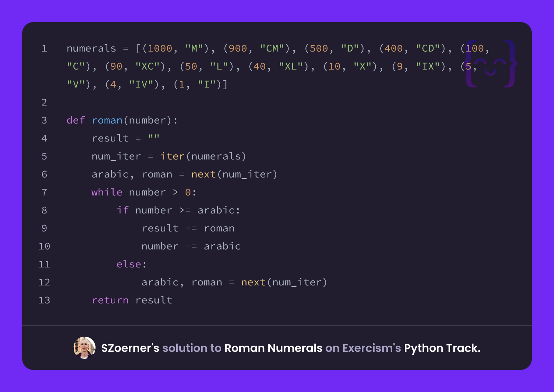Click 'number -= arabic' on line 10
This screenshot has width=554, height=392.
[x=191, y=246]
